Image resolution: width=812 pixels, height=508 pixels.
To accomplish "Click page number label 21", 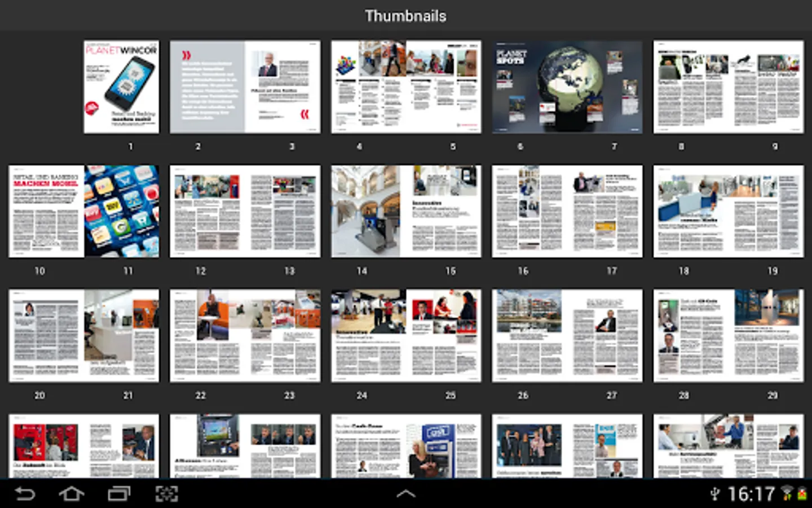I will 128,395.
